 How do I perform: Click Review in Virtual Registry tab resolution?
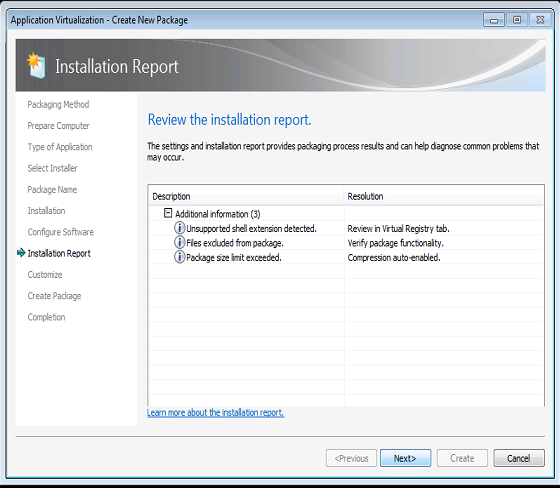(x=398, y=228)
